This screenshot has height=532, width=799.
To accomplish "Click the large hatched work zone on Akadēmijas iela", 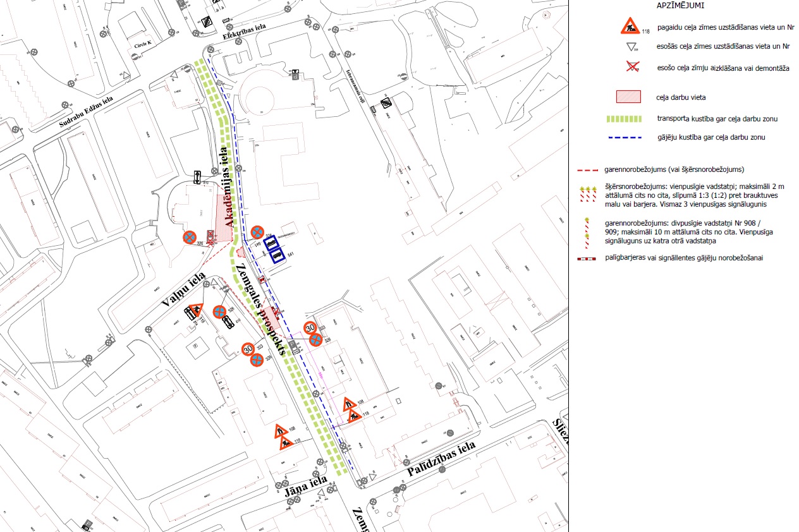I will [224, 218].
